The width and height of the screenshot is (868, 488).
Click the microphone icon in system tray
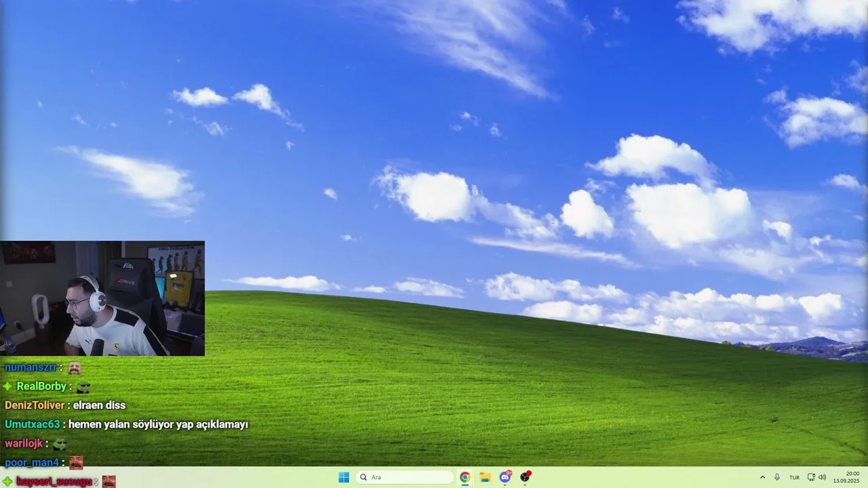(777, 477)
